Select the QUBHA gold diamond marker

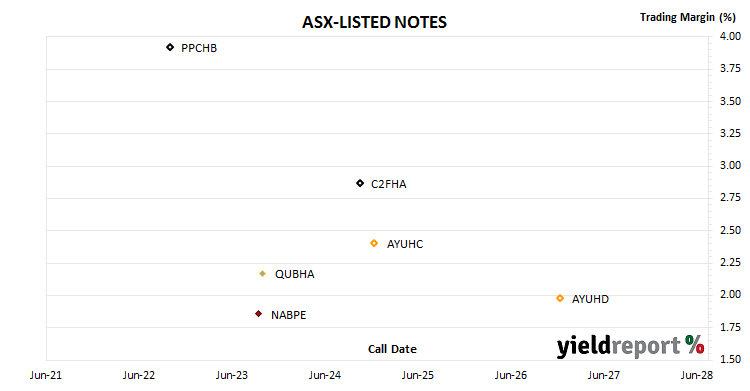[x=262, y=273]
